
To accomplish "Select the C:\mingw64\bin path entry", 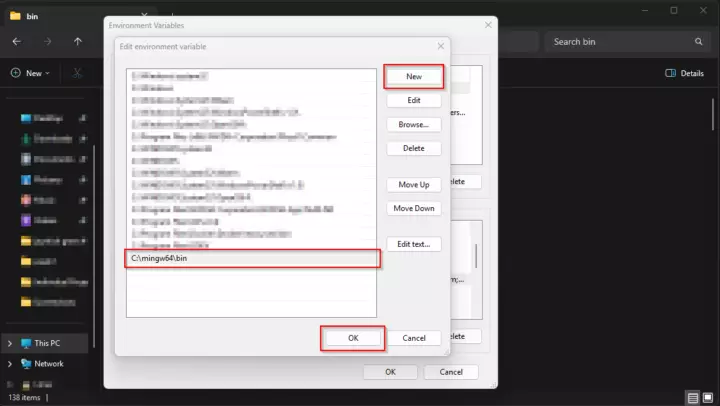I will (251, 259).
